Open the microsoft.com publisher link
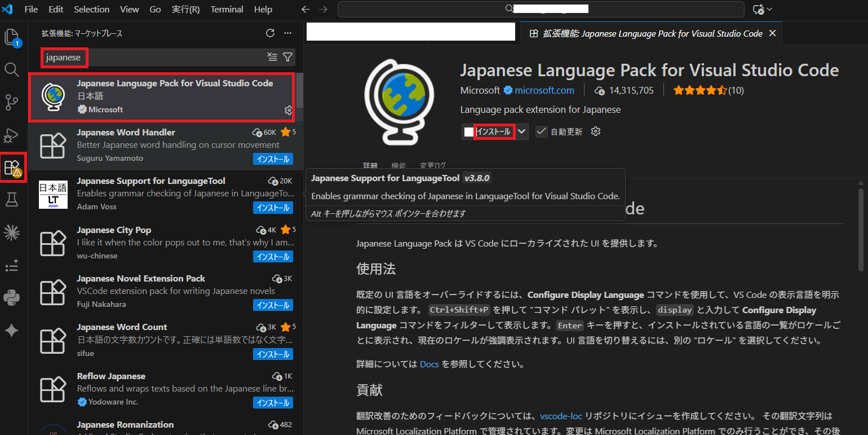868x435 pixels. click(x=544, y=90)
